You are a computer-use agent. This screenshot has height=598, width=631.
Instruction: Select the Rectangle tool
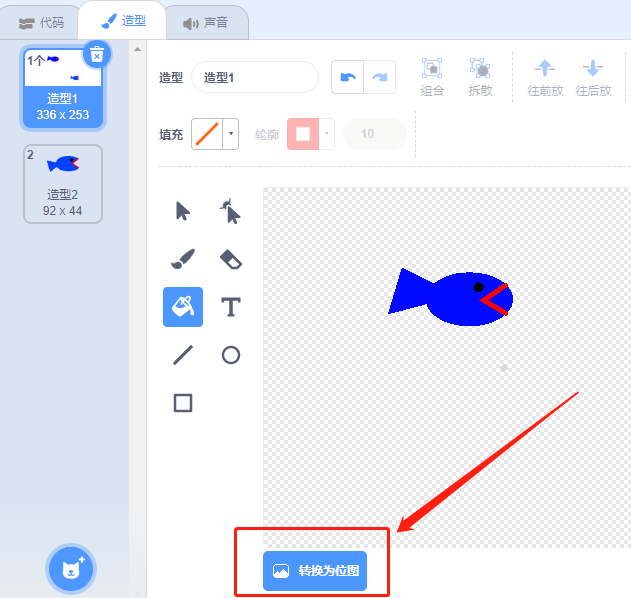tap(183, 403)
